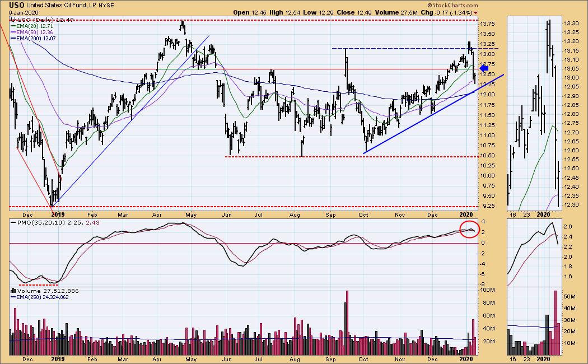Click the 'High 12.54' value in header

click(284, 12)
